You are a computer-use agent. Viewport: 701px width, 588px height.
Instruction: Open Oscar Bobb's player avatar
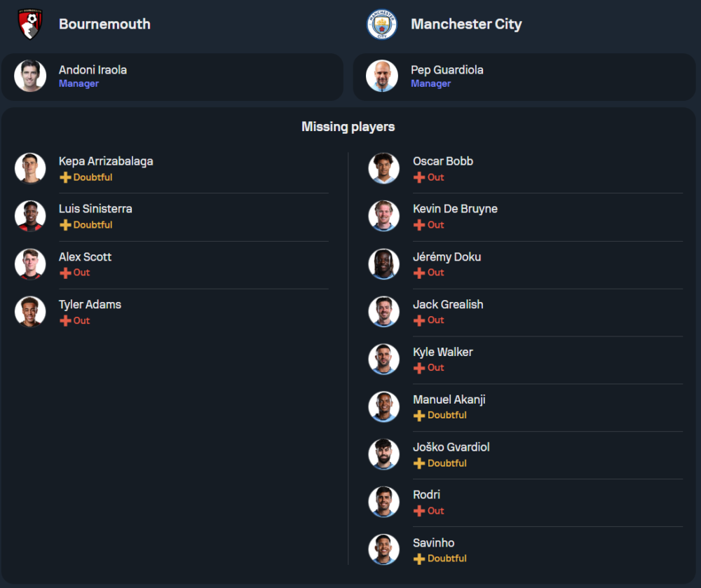(383, 168)
